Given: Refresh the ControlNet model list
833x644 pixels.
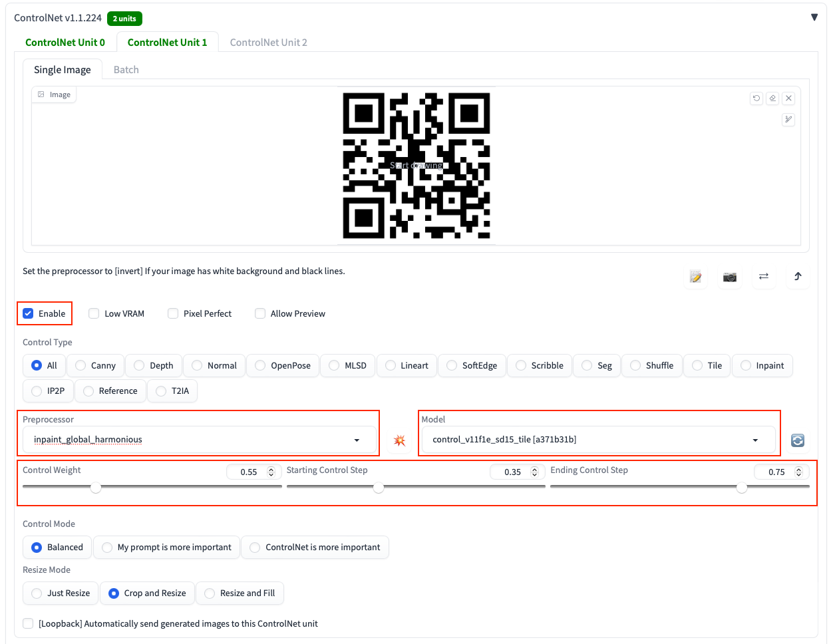Looking at the screenshot, I should pyautogui.click(x=797, y=440).
